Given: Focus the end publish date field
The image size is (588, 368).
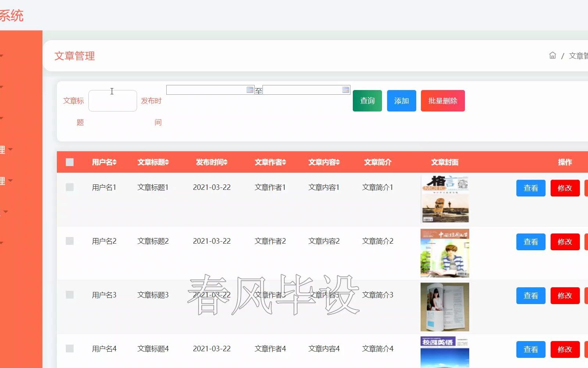Looking at the screenshot, I should click(x=306, y=90).
